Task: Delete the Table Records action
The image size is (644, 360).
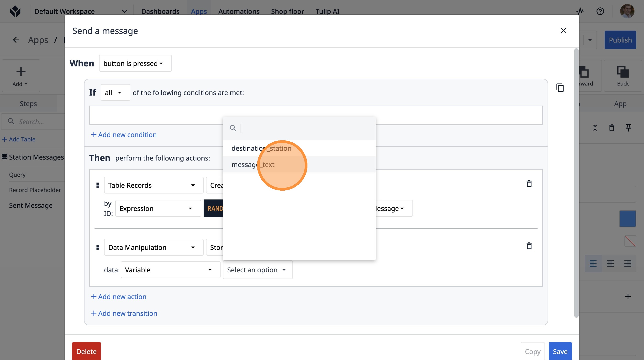Action: [529, 184]
